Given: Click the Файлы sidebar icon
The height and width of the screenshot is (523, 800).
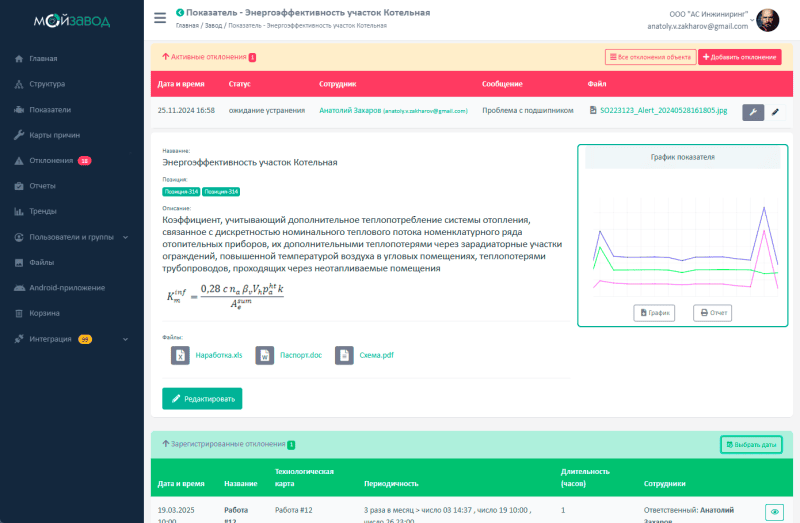Looking at the screenshot, I should pyautogui.click(x=19, y=263).
